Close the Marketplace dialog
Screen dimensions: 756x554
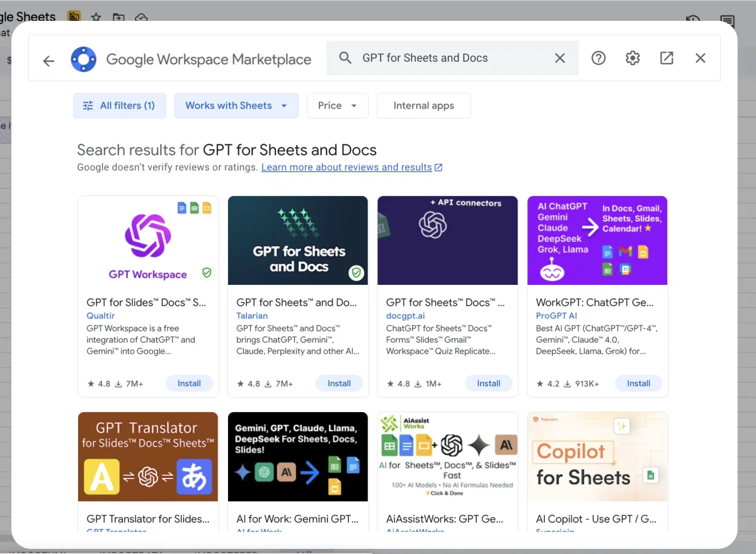pyautogui.click(x=701, y=58)
